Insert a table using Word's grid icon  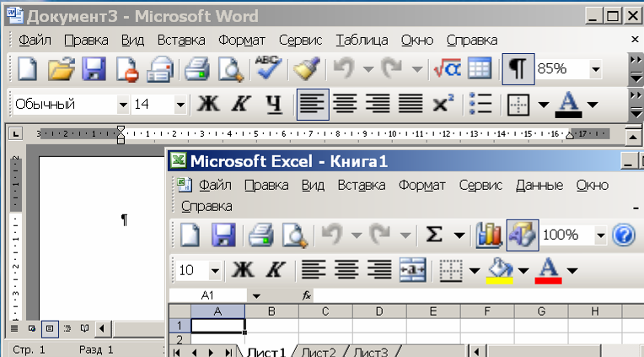coord(480,68)
